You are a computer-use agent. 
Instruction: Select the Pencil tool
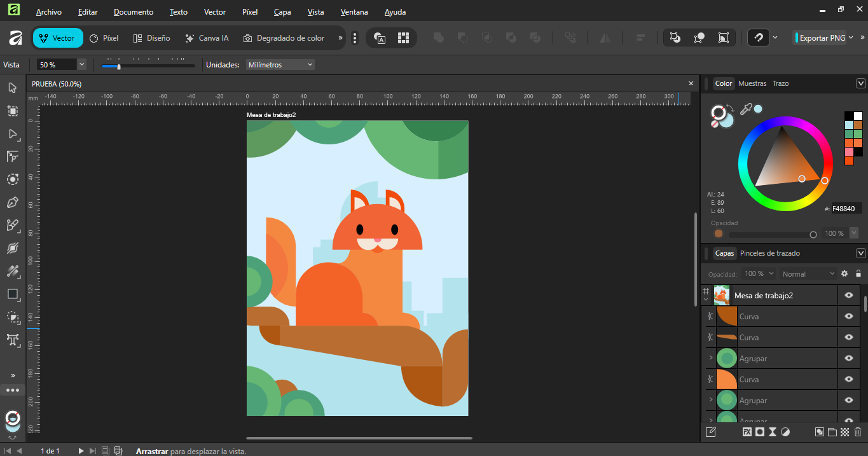pyautogui.click(x=12, y=225)
